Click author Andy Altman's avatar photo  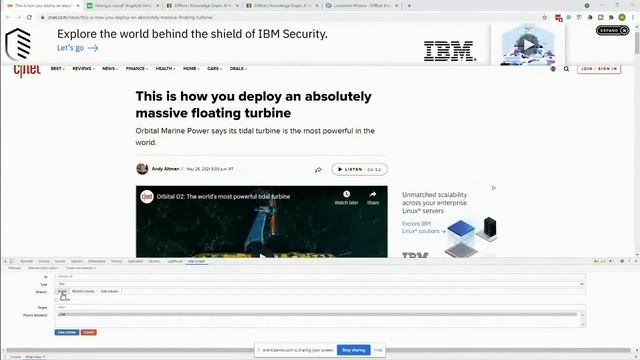click(142, 169)
